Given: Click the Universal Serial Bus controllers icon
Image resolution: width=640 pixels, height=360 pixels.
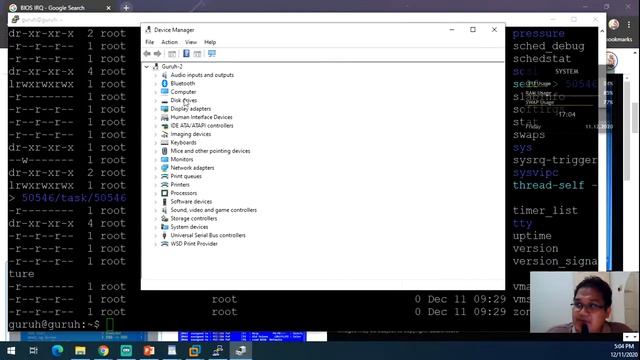Looking at the screenshot, I should coord(164,235).
